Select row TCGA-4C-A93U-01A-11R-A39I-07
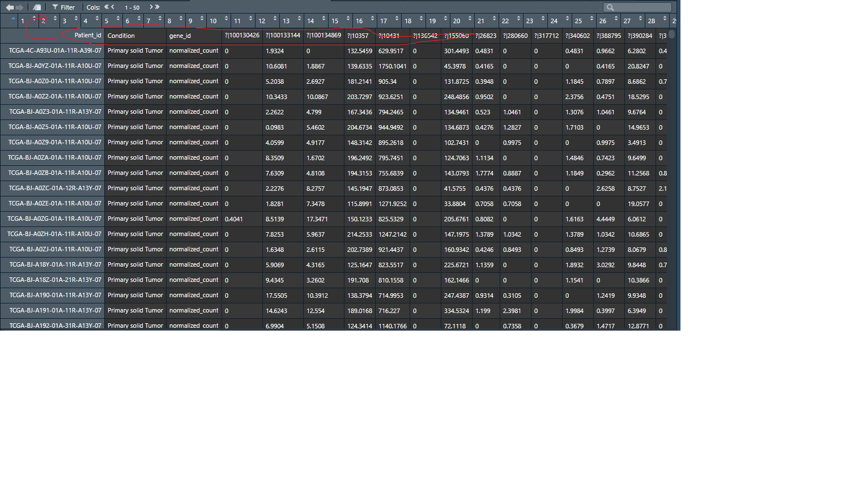 point(55,51)
